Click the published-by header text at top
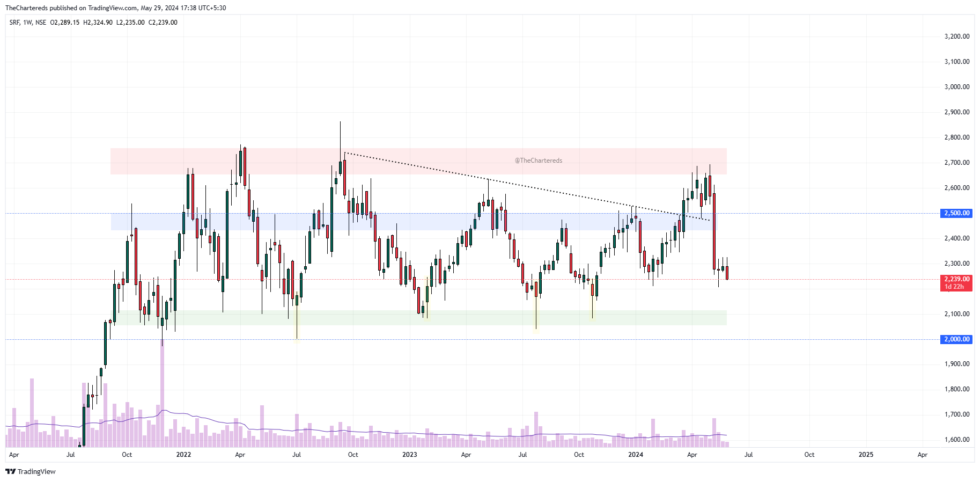This screenshot has width=980, height=481. [115, 8]
